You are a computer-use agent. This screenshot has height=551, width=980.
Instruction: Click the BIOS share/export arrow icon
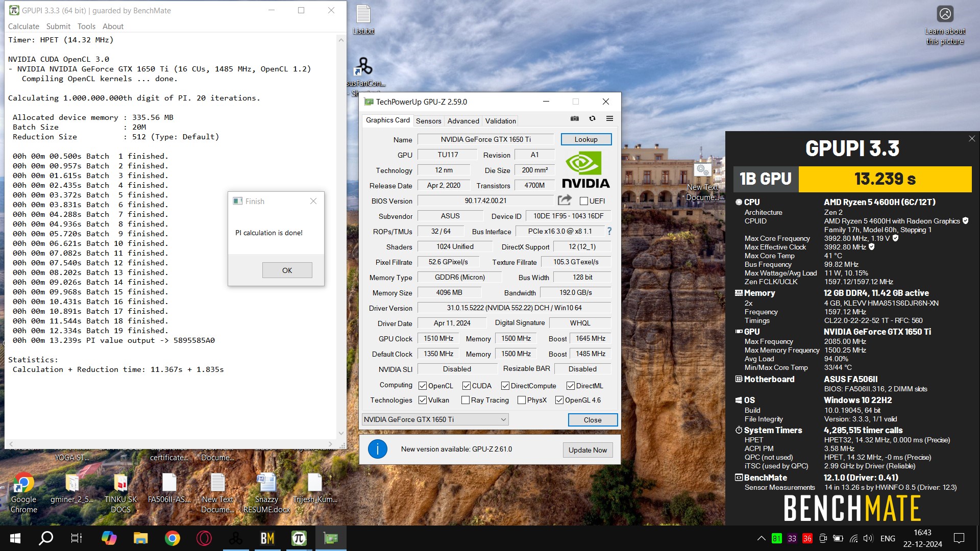tap(565, 200)
